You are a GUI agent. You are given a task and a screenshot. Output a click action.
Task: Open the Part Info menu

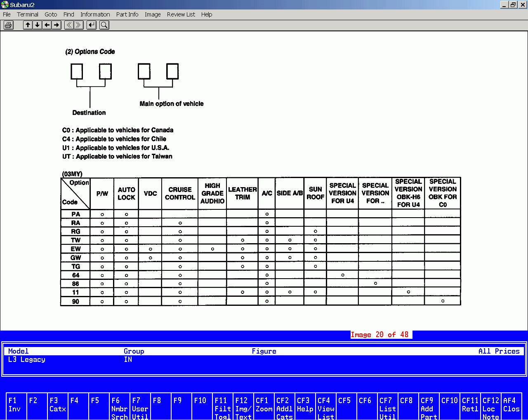127,14
